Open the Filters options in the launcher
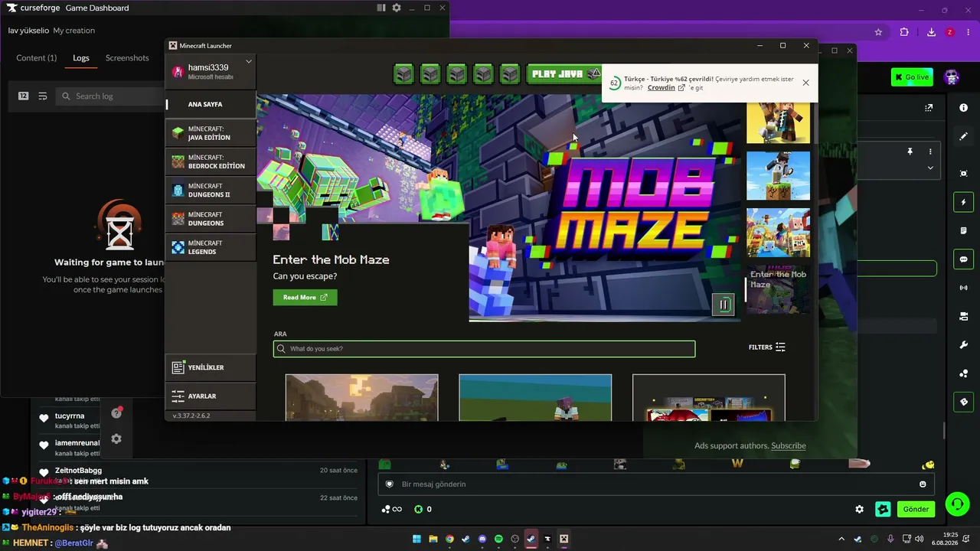This screenshot has height=551, width=980. [x=766, y=347]
